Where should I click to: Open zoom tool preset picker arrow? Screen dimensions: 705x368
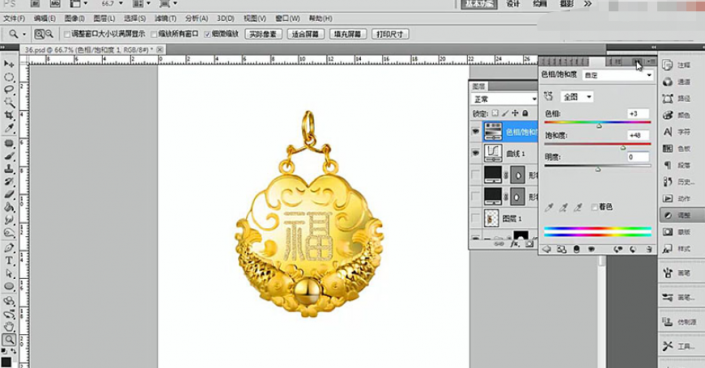point(24,34)
